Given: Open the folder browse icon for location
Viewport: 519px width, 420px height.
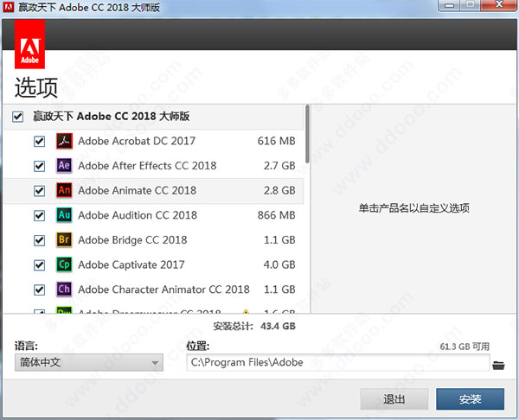Looking at the screenshot, I should click(498, 365).
